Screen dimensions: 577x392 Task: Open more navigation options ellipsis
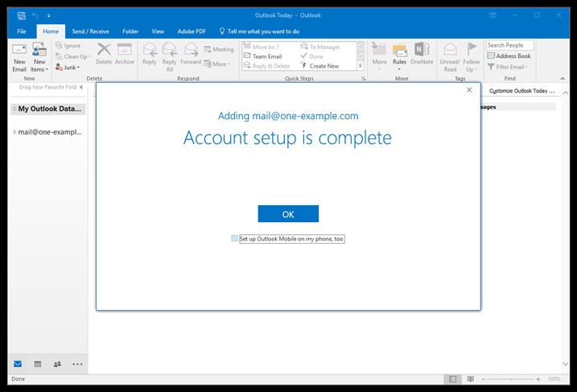coord(77,364)
